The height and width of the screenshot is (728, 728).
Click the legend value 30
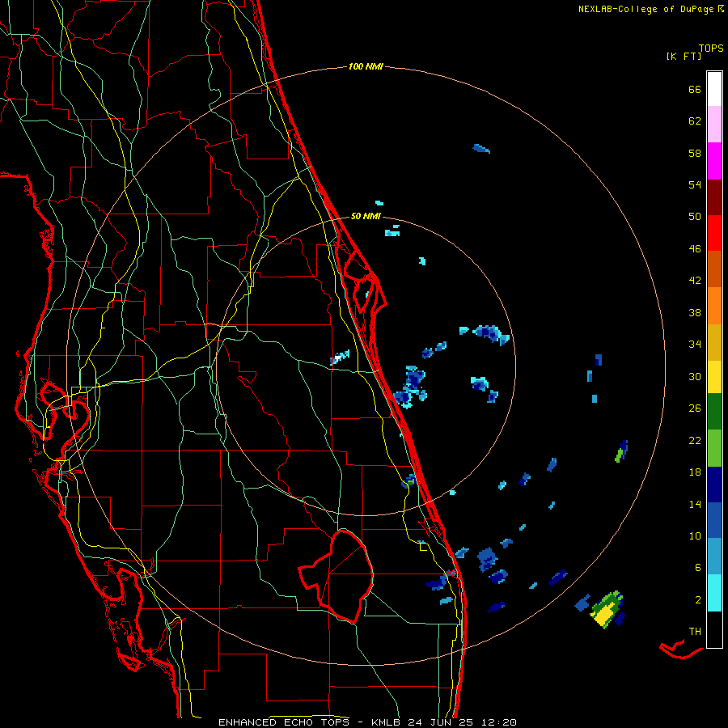pos(695,376)
